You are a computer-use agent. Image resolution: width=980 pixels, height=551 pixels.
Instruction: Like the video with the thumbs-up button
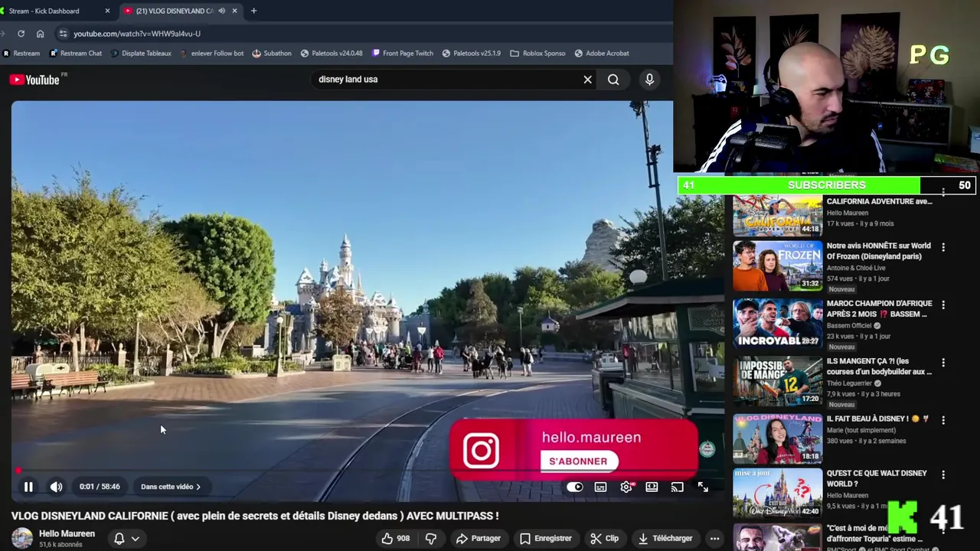396,539
